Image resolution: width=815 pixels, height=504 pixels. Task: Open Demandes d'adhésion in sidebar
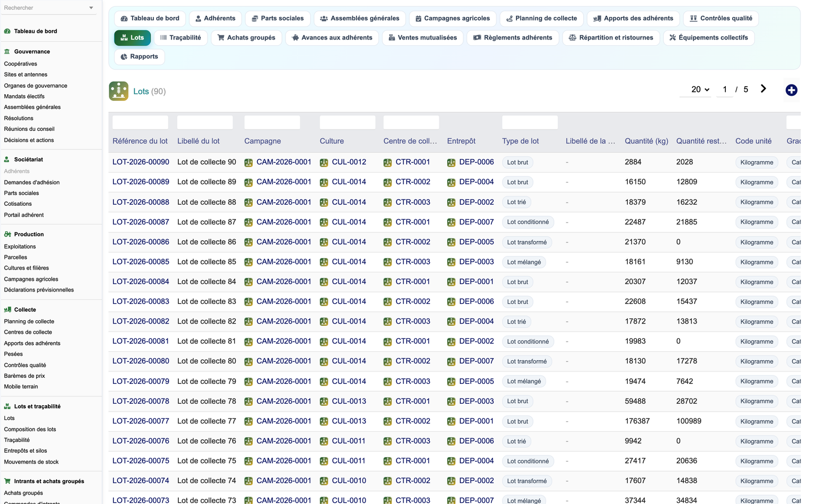pyautogui.click(x=32, y=183)
